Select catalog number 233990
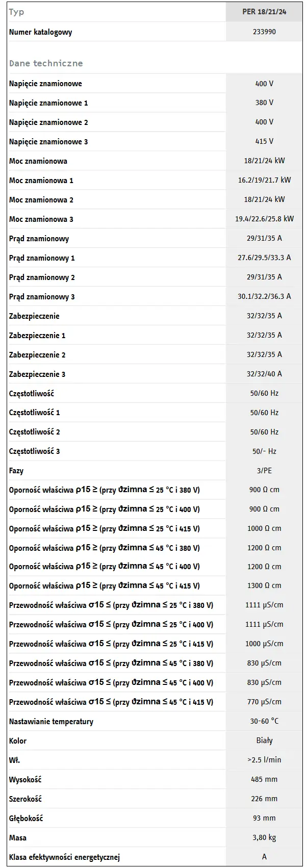The image size is (307, 868). [264, 32]
